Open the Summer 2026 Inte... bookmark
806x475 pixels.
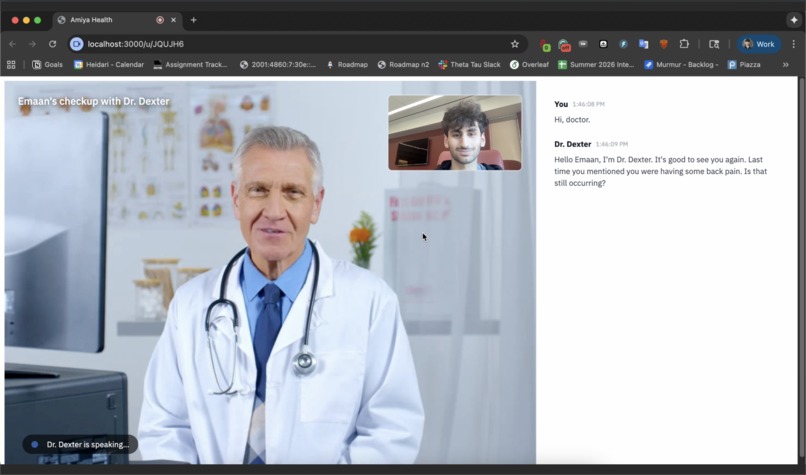tap(596, 65)
